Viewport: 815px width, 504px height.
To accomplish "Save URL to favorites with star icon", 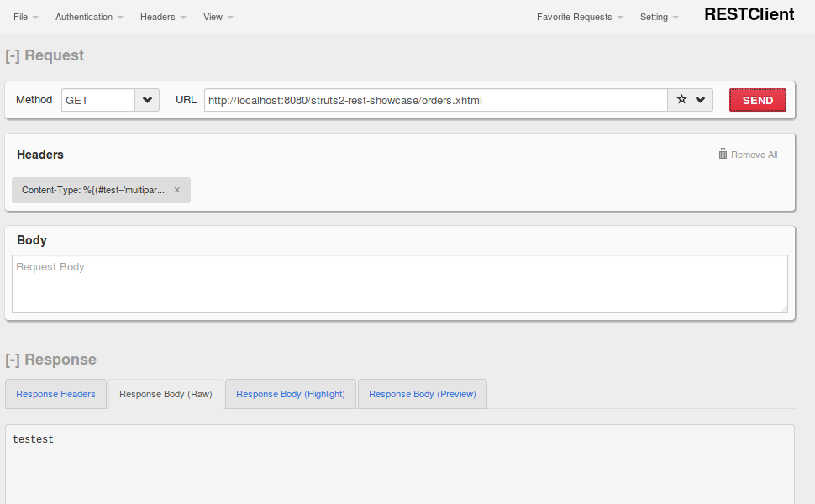I will (681, 99).
